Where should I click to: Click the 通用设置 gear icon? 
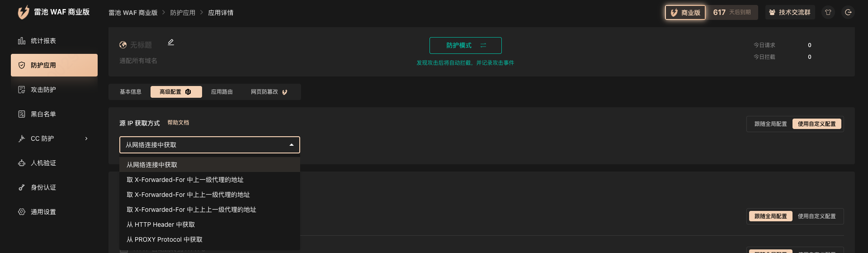point(22,212)
